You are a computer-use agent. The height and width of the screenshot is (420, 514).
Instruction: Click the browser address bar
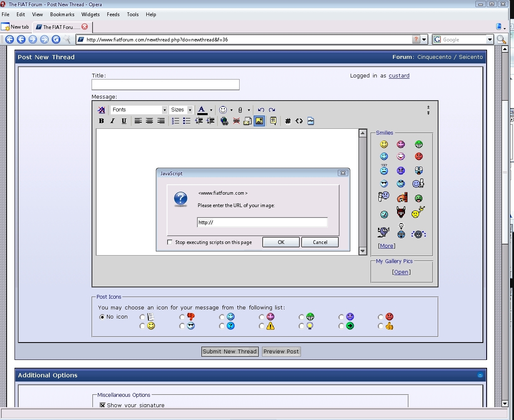pos(249,39)
